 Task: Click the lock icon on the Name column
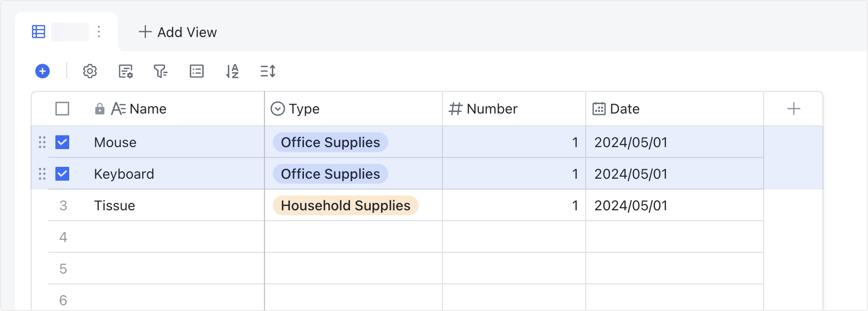click(x=100, y=109)
